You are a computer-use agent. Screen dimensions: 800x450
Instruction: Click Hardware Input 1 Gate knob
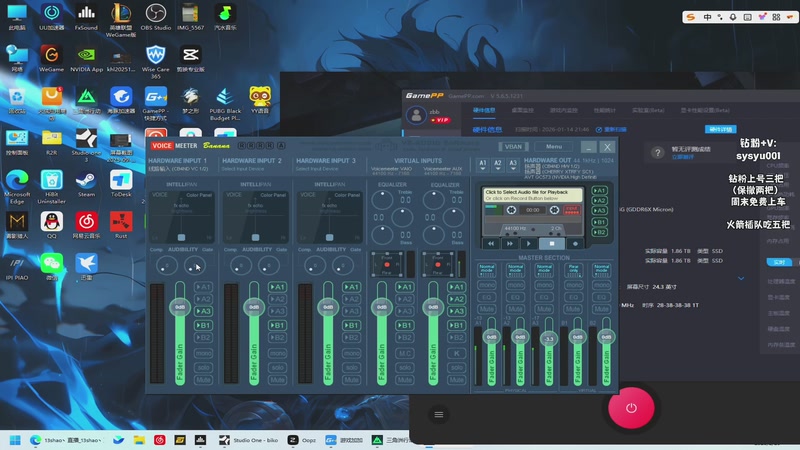[194, 265]
